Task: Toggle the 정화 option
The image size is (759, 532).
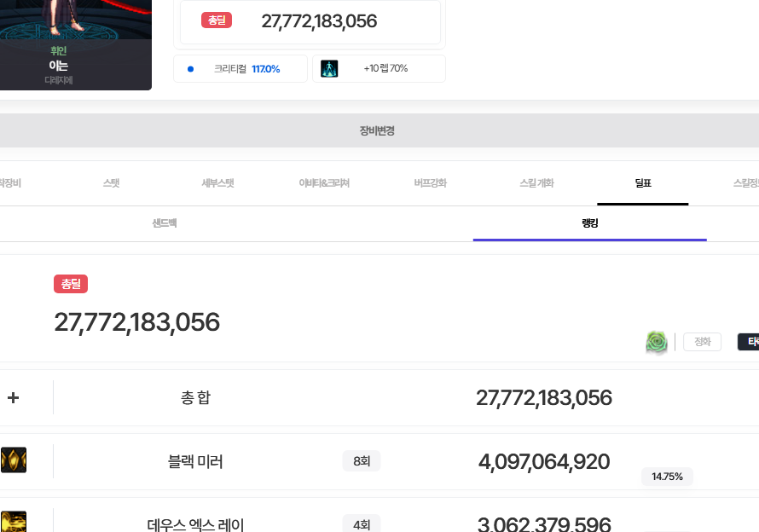Action: click(702, 342)
